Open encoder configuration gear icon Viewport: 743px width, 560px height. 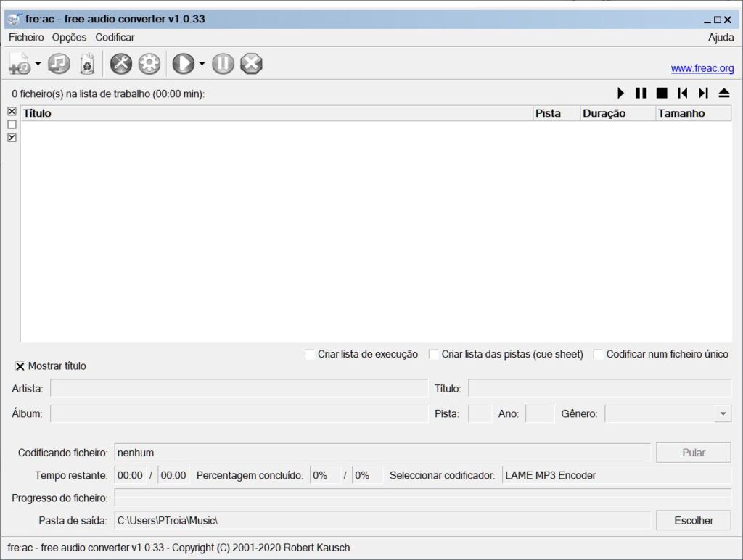click(x=149, y=64)
